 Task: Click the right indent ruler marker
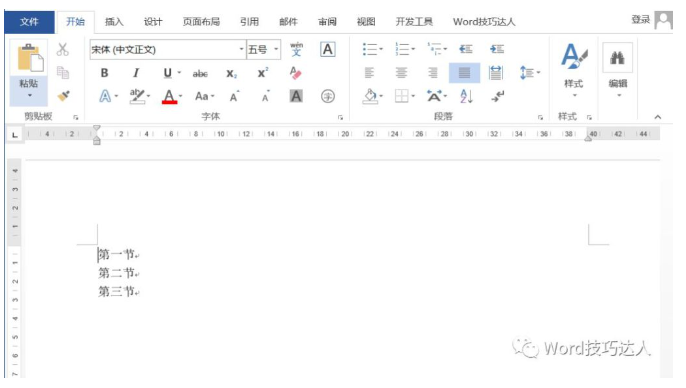588,137
